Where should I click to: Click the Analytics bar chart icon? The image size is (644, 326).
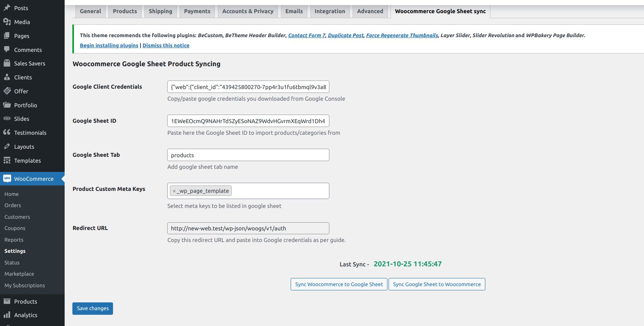point(7,315)
